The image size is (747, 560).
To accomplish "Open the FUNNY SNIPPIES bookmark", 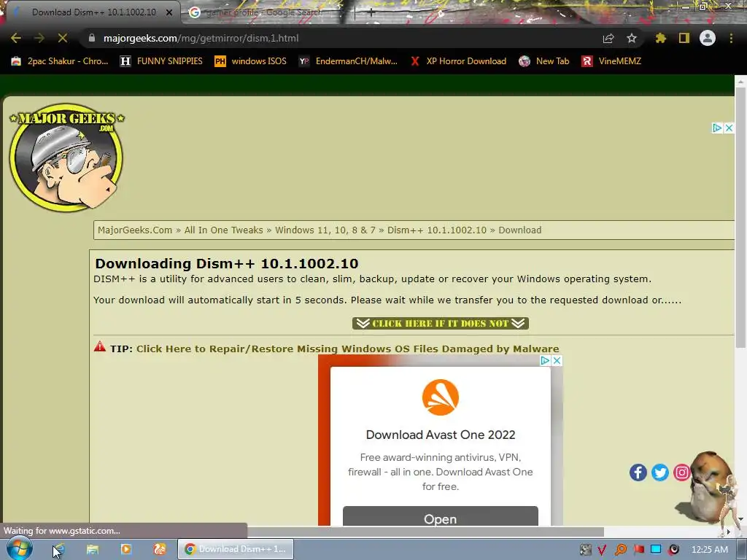I will click(x=161, y=61).
